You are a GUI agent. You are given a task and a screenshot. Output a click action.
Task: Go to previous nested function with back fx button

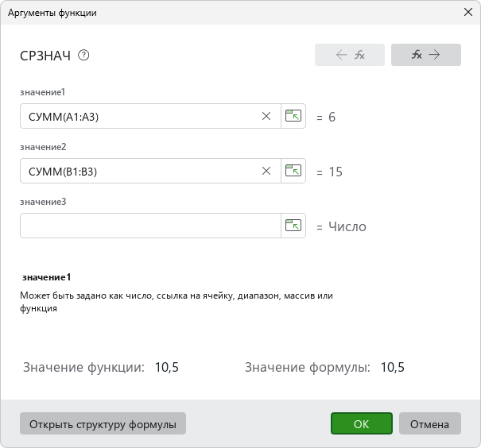349,55
